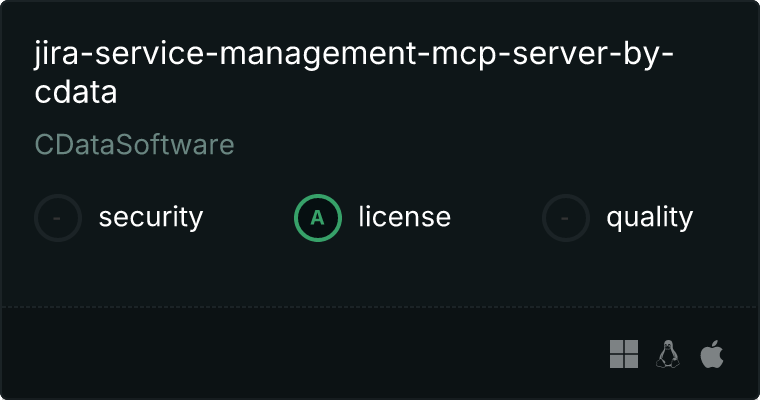Open the CDataSoftware author link
This screenshot has height=400, width=760.
click(134, 145)
